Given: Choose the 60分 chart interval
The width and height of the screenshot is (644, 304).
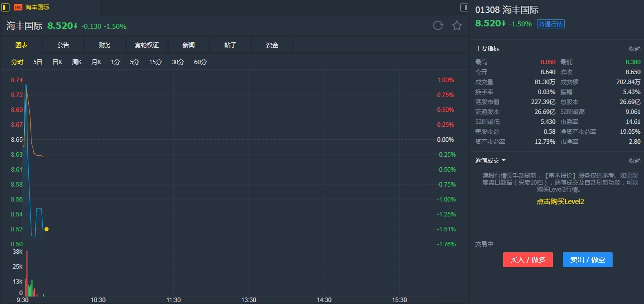Looking at the screenshot, I should [200, 62].
